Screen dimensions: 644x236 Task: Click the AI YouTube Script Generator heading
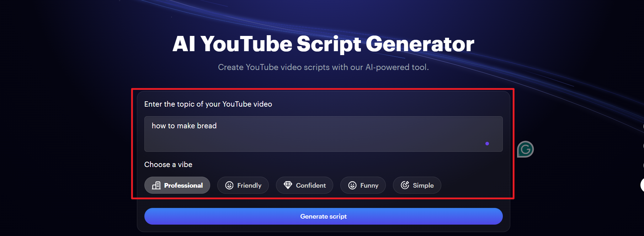323,44
